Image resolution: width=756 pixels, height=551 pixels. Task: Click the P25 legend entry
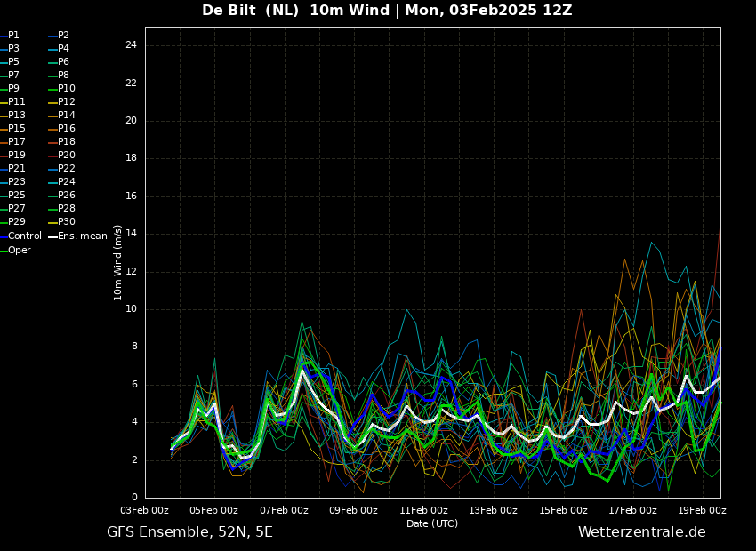click(17, 196)
